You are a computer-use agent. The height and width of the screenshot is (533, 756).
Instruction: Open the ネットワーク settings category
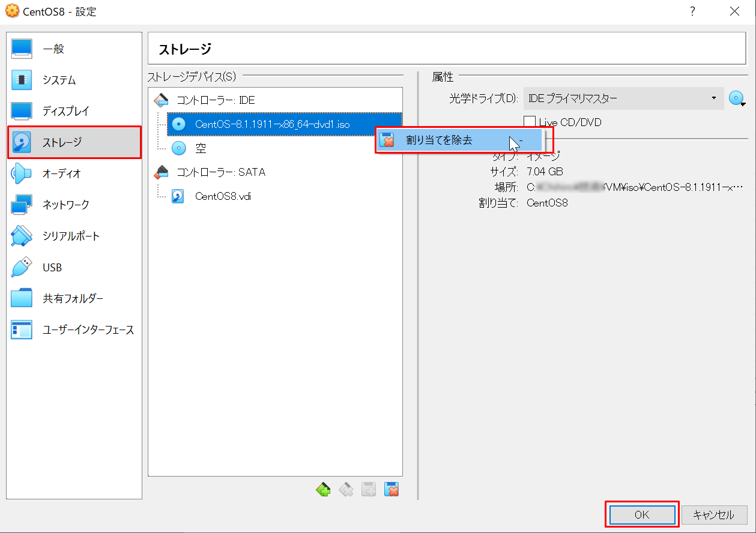[x=74, y=205]
